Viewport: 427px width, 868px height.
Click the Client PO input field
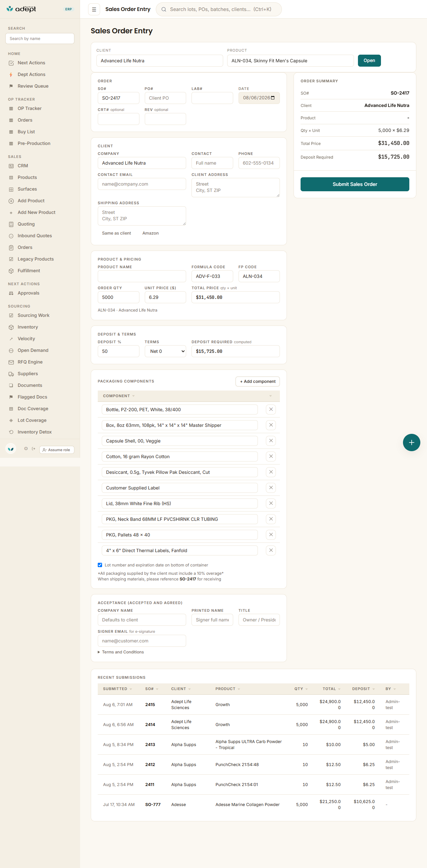[x=165, y=98]
